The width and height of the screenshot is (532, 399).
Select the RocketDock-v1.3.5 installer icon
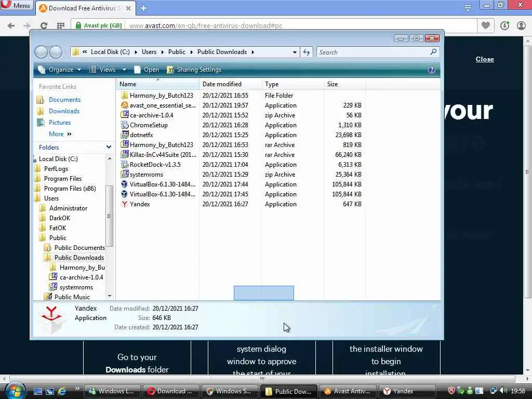click(125, 164)
